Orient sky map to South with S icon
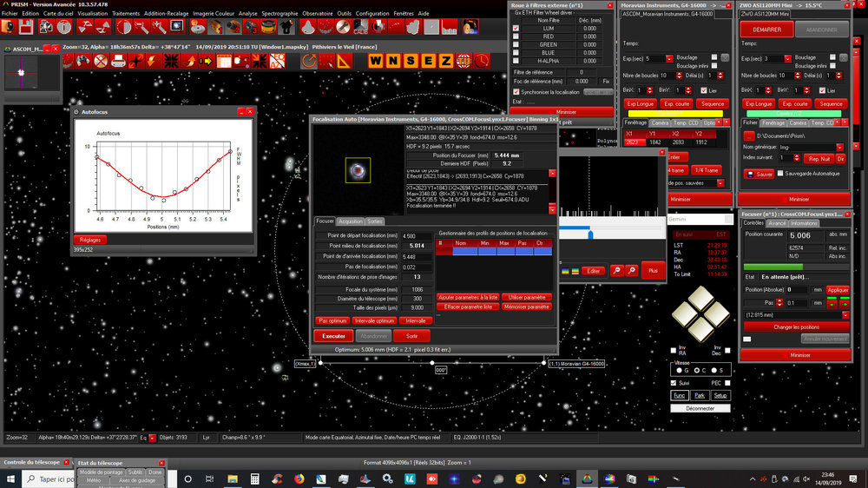868x488 pixels. pos(411,61)
